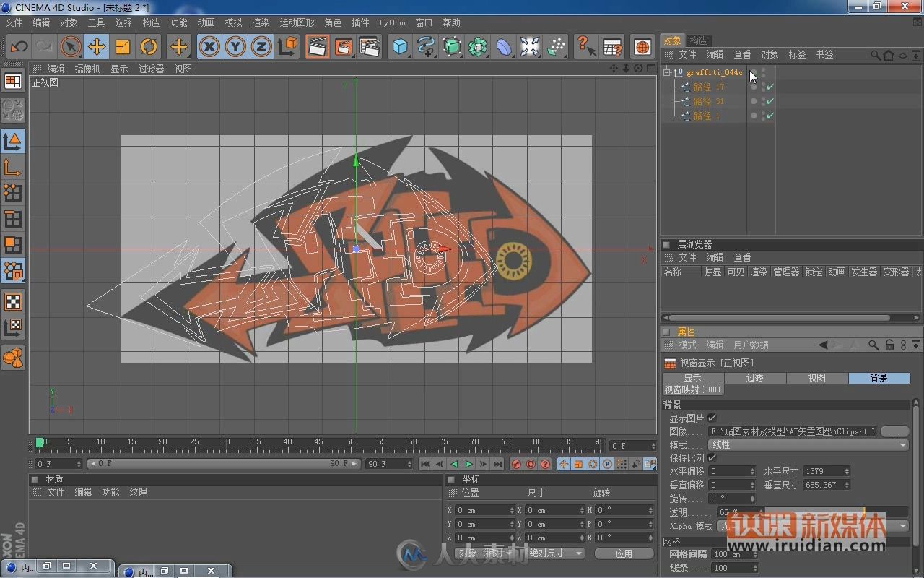The image size is (924, 578).
Task: Click the eye icon in Object Manager
Action: [x=903, y=55]
